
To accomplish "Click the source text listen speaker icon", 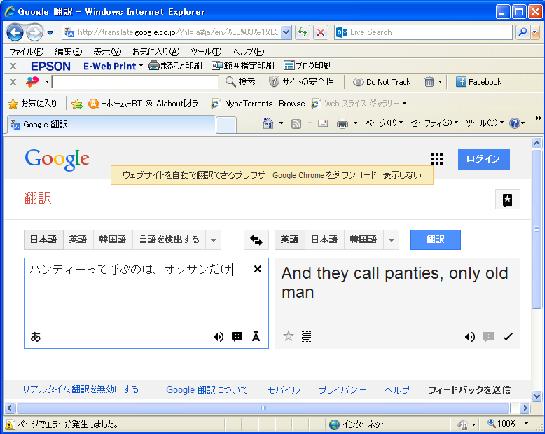I will pos(218,336).
